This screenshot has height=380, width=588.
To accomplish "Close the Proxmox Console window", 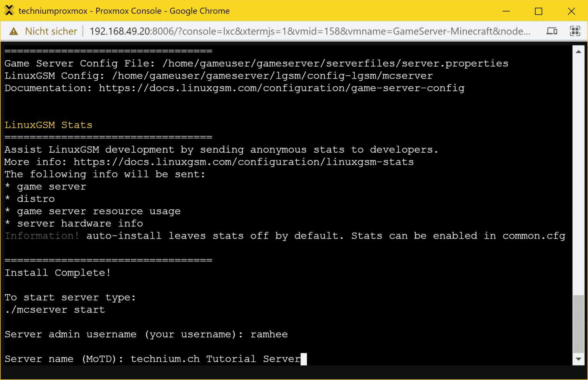I will pyautogui.click(x=571, y=11).
